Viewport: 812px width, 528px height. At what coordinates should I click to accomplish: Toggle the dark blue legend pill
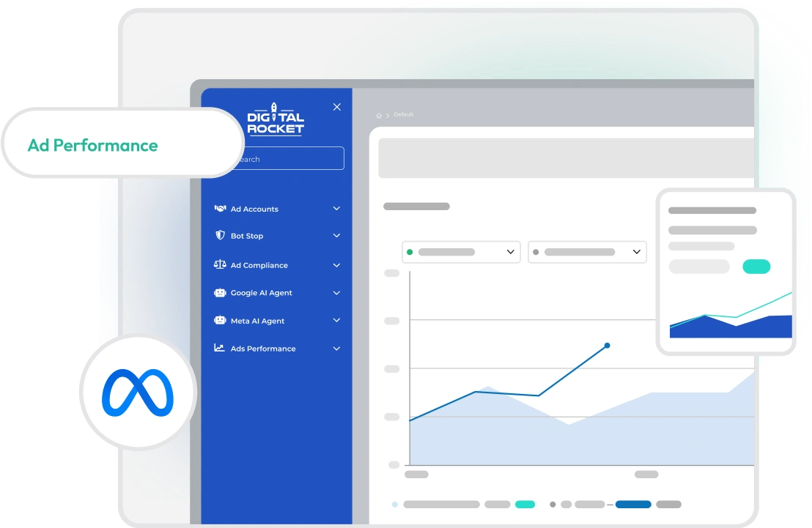coord(633,504)
